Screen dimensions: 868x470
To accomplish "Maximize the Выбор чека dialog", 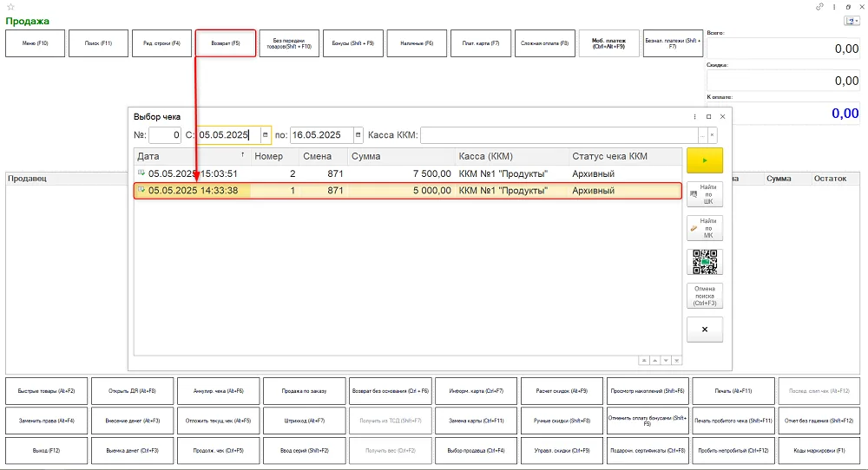I will pyautogui.click(x=708, y=117).
